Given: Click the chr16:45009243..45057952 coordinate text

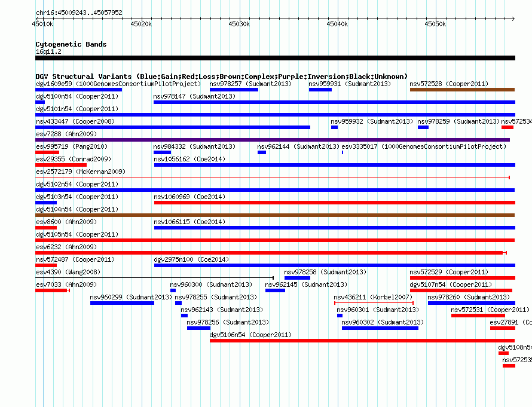Looking at the screenshot, I should point(79,13).
